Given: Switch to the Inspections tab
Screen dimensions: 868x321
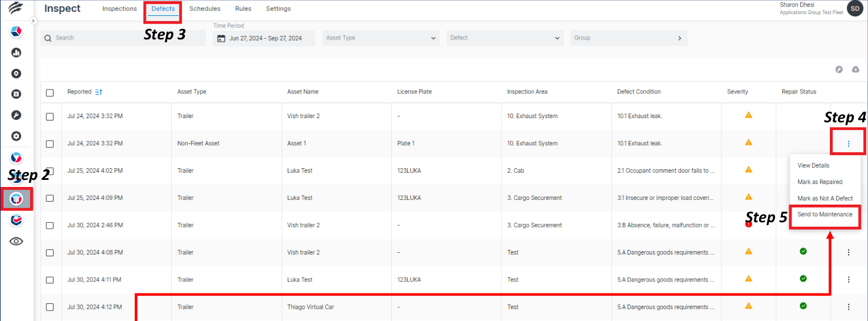Looking at the screenshot, I should click(119, 9).
